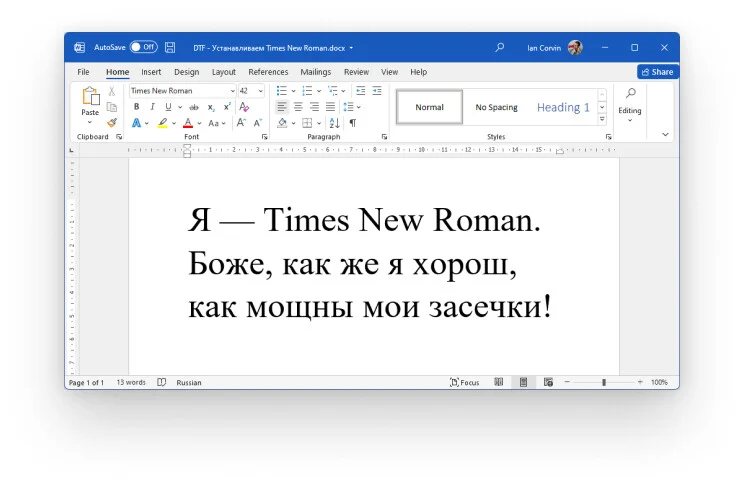Expand the Paste options arrow
744x486 pixels.
[x=90, y=122]
